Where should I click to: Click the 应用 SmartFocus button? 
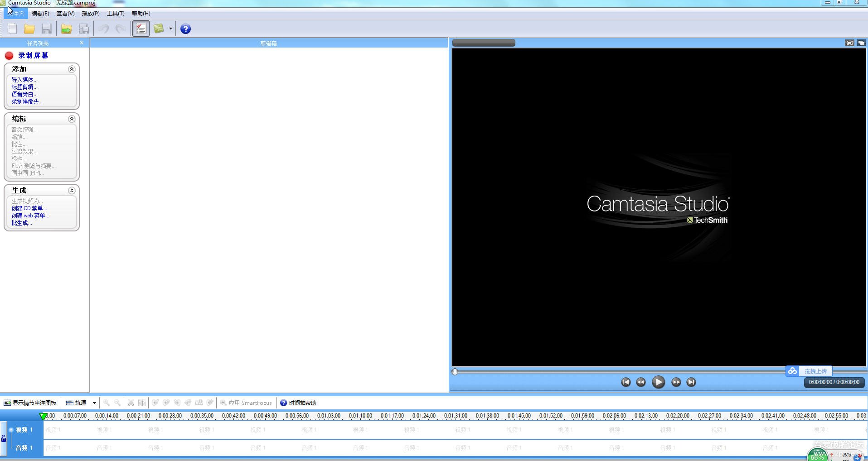coord(246,403)
